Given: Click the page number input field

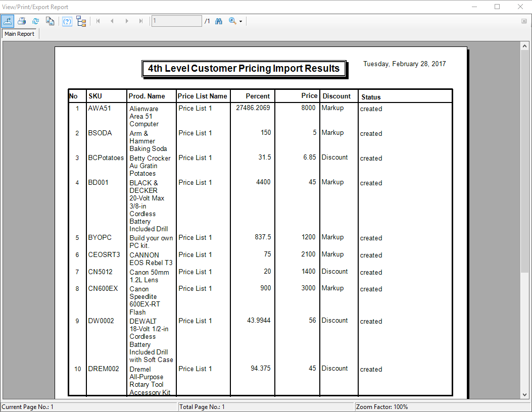Looking at the screenshot, I should pyautogui.click(x=176, y=21).
